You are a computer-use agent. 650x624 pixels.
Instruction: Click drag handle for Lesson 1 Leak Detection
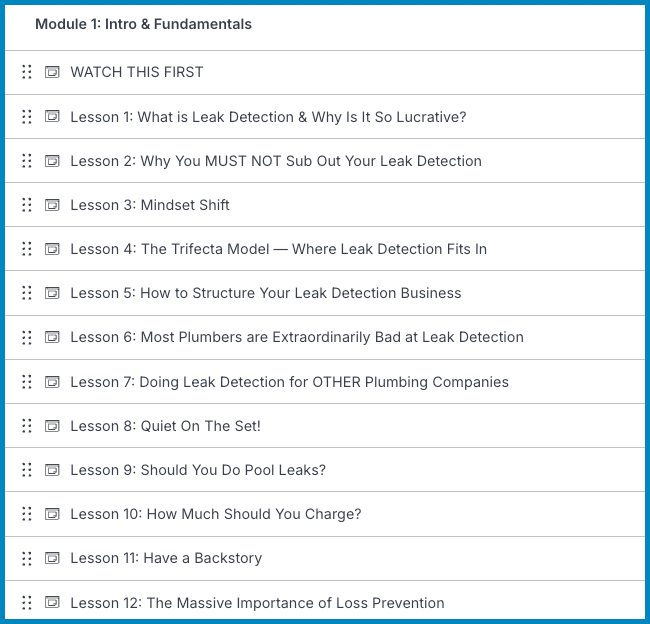(27, 117)
